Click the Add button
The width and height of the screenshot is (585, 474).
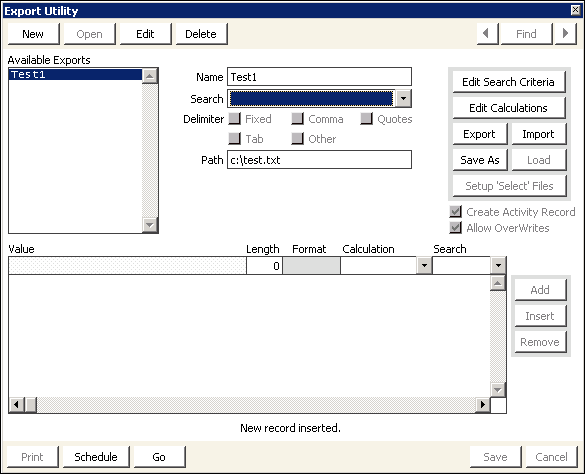[x=540, y=290]
